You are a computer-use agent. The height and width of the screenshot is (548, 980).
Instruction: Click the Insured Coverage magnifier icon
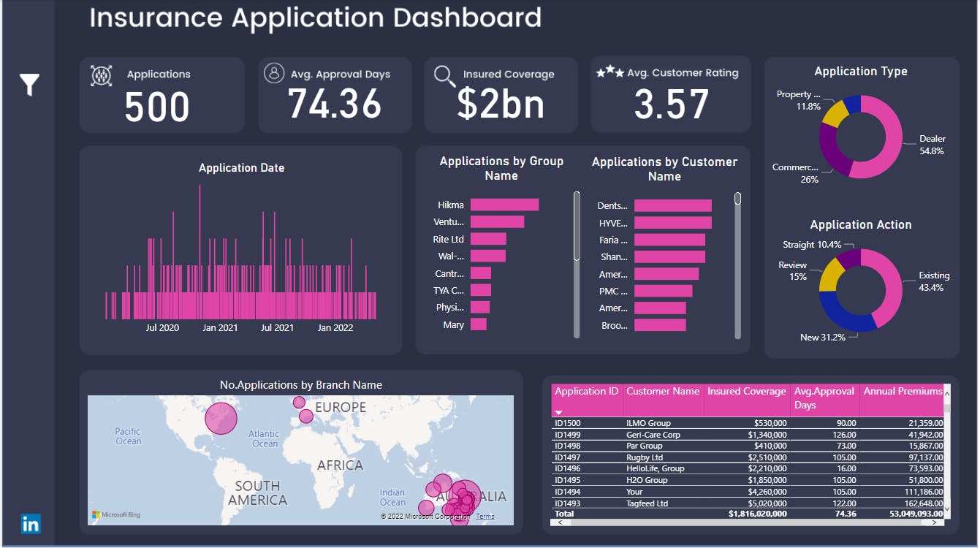pyautogui.click(x=444, y=75)
